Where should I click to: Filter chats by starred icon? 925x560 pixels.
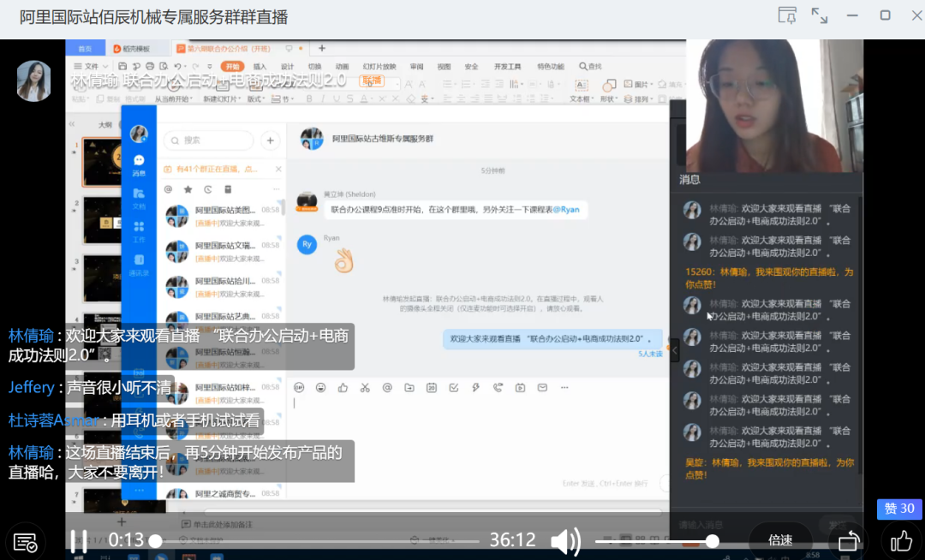click(x=188, y=189)
